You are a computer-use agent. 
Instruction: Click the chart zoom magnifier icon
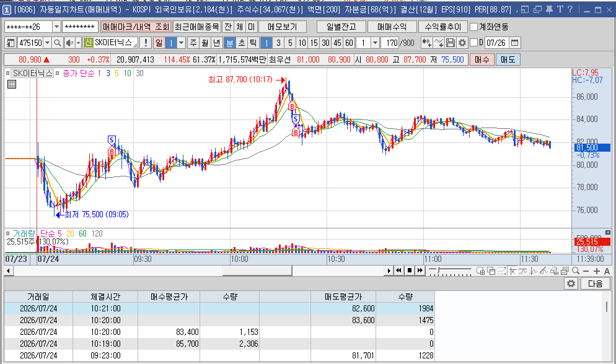pos(576,271)
